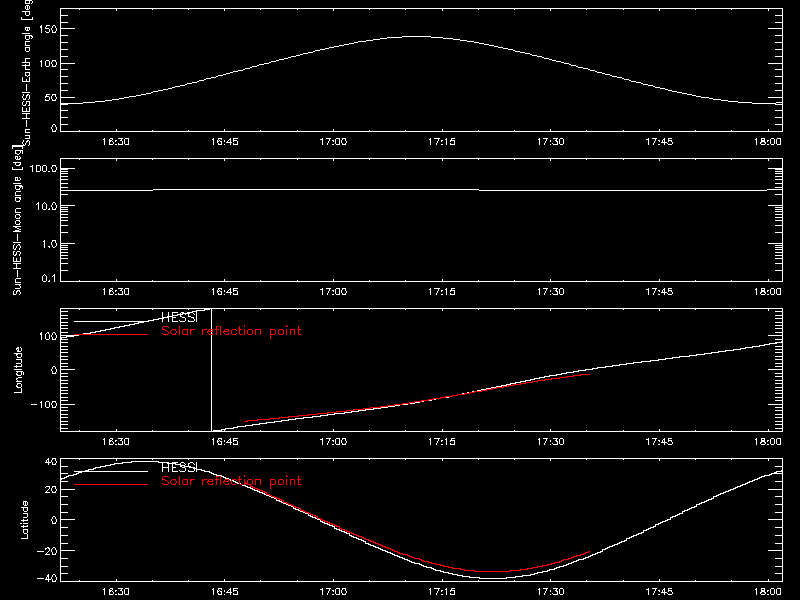Screen dimensions: 800x600
Task: Click the 1.0 tick on Moon angle plot
Action: pyautogui.click(x=49, y=244)
